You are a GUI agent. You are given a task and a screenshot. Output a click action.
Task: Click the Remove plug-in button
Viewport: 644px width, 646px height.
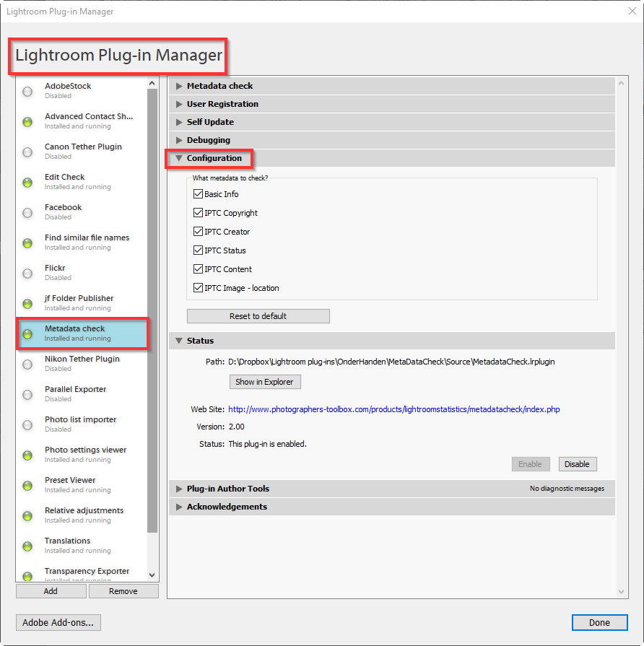pos(123,591)
